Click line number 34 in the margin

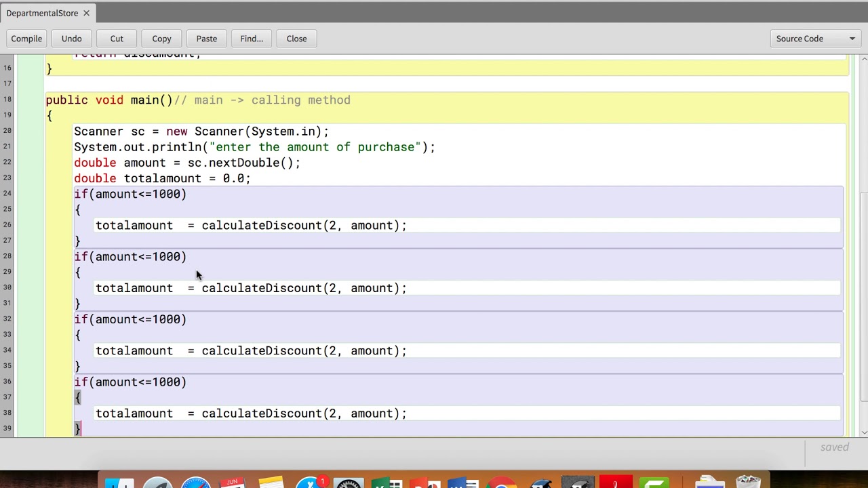[x=7, y=350]
